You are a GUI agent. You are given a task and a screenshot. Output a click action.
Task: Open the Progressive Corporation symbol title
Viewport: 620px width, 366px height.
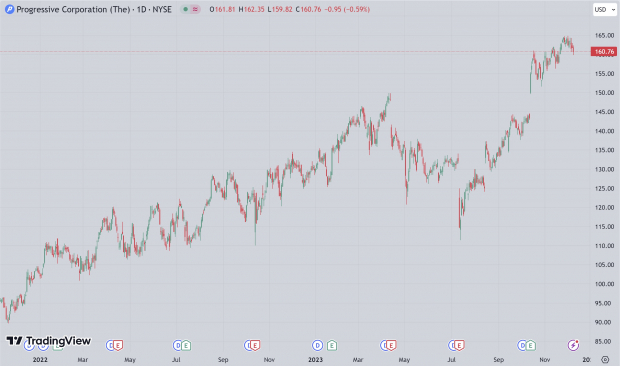tap(94, 9)
